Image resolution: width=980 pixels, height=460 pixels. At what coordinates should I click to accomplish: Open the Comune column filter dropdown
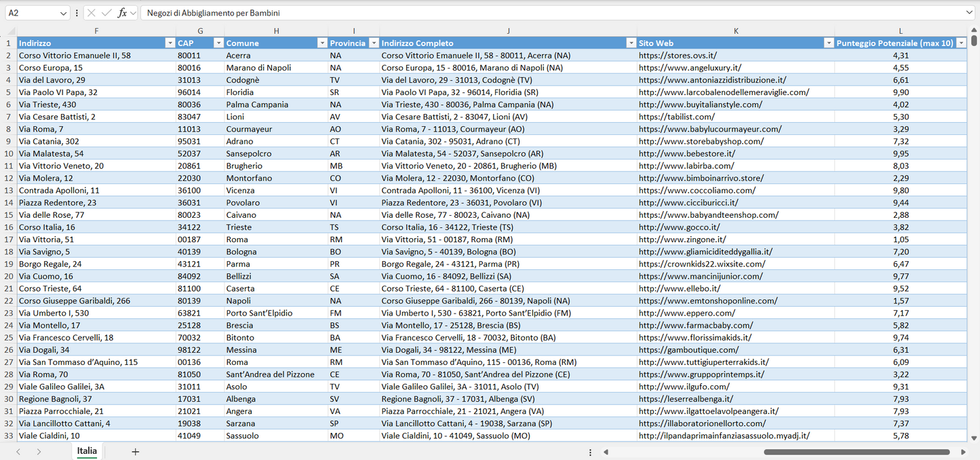pyautogui.click(x=322, y=43)
